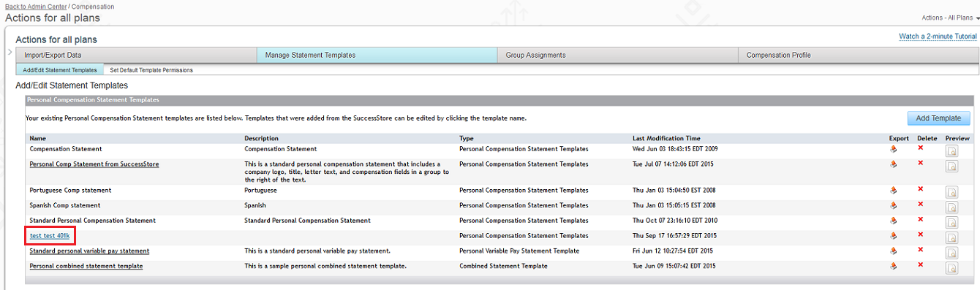The image size is (980, 290).
Task: Click the Type column header
Action: click(467, 138)
